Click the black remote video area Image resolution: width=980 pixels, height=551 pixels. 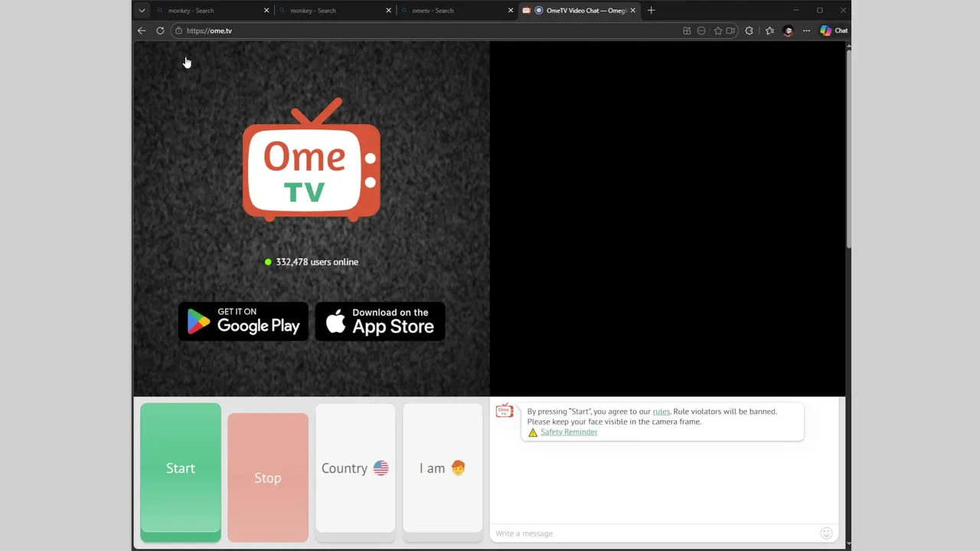pyautogui.click(x=668, y=219)
